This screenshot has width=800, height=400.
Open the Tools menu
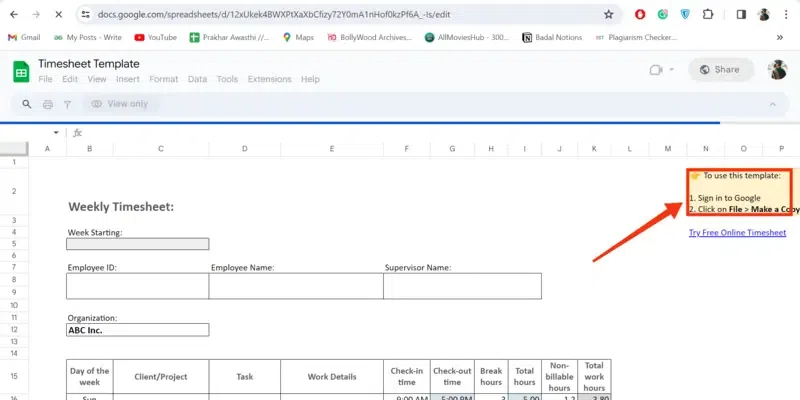227,79
